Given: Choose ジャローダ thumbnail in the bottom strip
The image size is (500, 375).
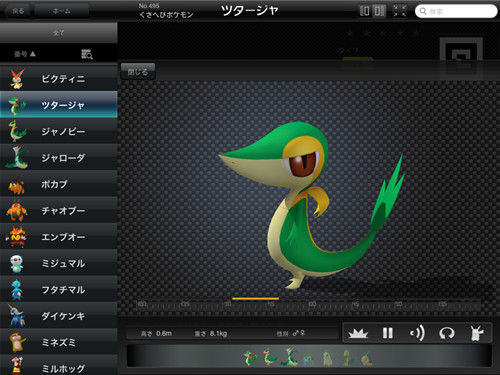Looking at the screenshot, I should pyautogui.click(x=290, y=356).
